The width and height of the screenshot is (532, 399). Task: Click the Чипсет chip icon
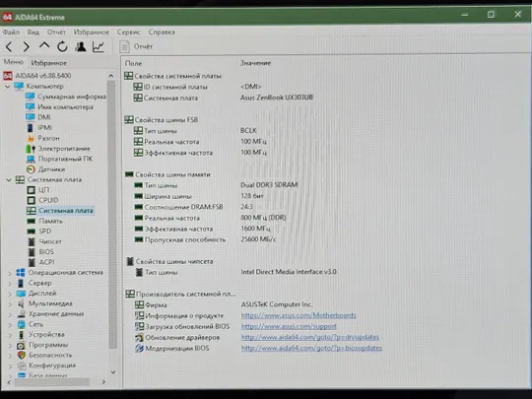coord(32,242)
